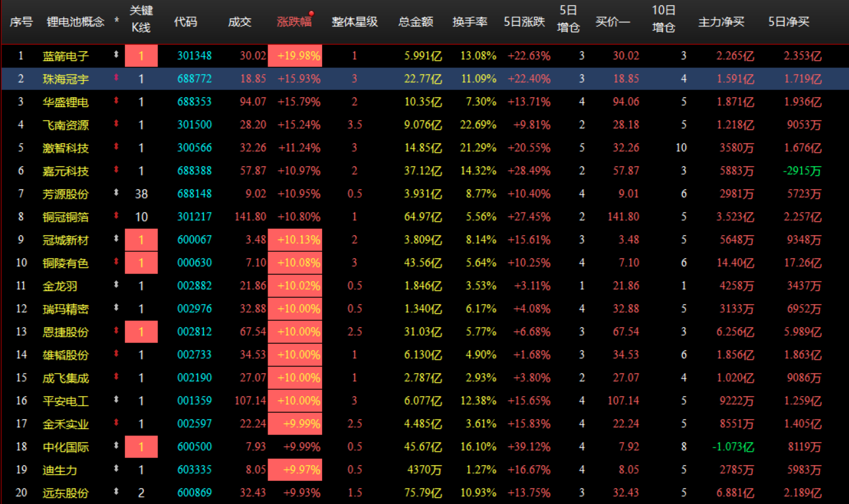Toggle the marker icon next to 瑞玛精密
849x504 pixels.
(x=116, y=308)
